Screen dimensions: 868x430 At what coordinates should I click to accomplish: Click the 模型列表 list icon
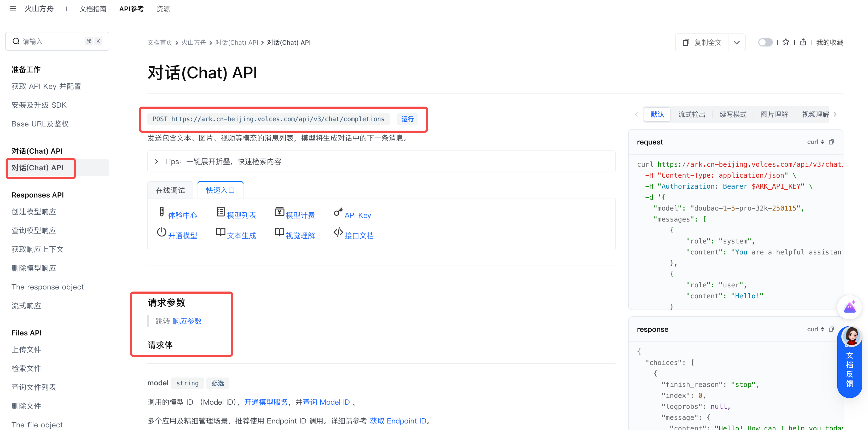click(221, 212)
